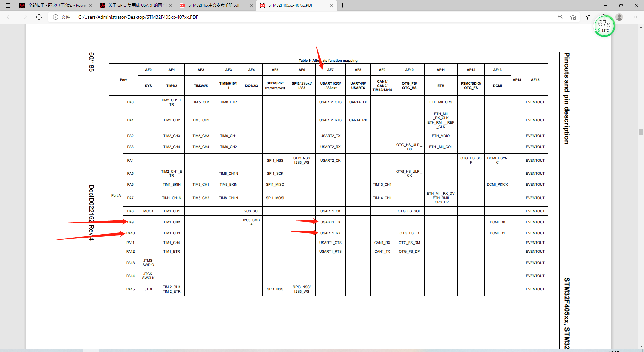Screen dimensions: 644x352
Task: Click the CAN1_RX cell
Action: coord(382,243)
